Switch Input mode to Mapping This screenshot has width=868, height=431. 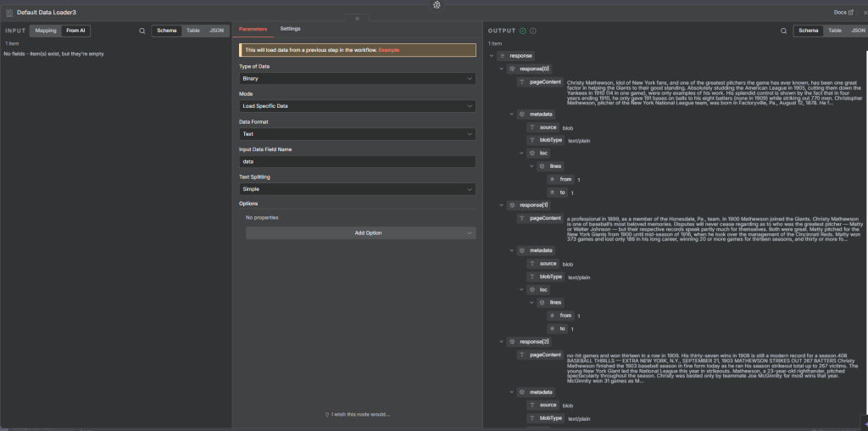[46, 31]
